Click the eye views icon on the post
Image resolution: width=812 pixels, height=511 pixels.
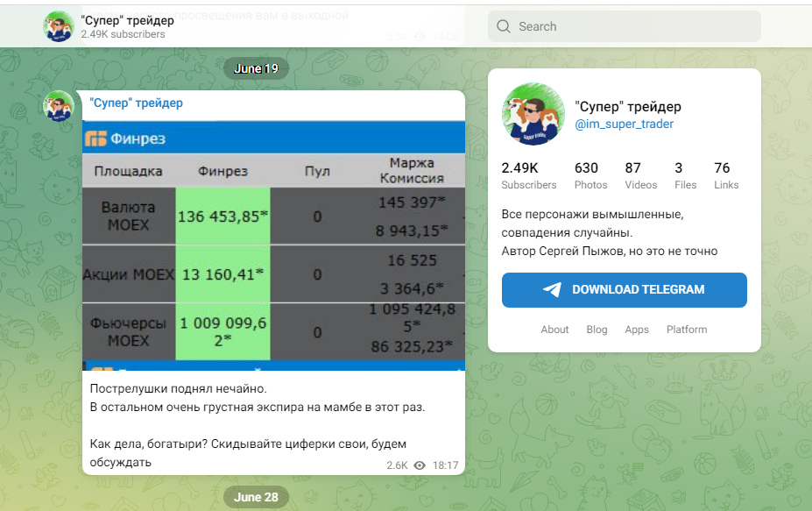pos(420,465)
